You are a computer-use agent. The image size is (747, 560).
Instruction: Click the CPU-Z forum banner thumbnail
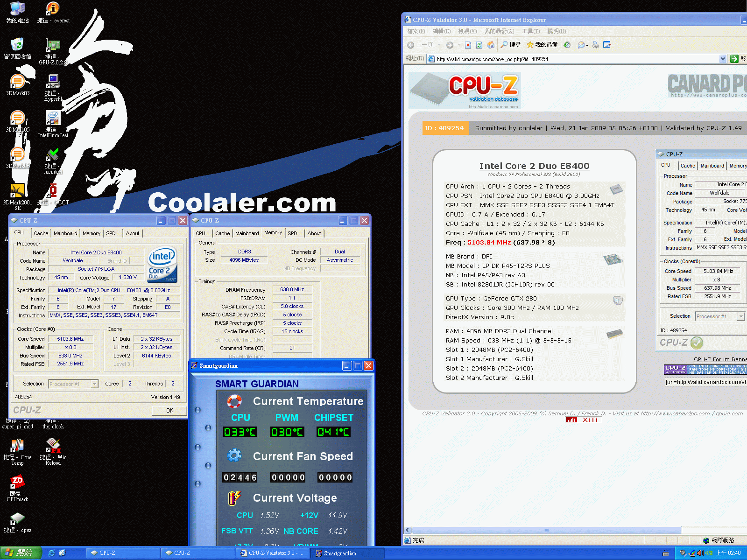pyautogui.click(x=705, y=370)
